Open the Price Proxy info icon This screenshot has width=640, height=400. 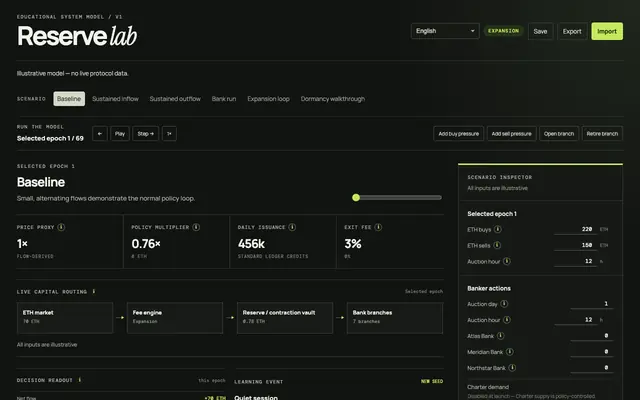[61, 227]
